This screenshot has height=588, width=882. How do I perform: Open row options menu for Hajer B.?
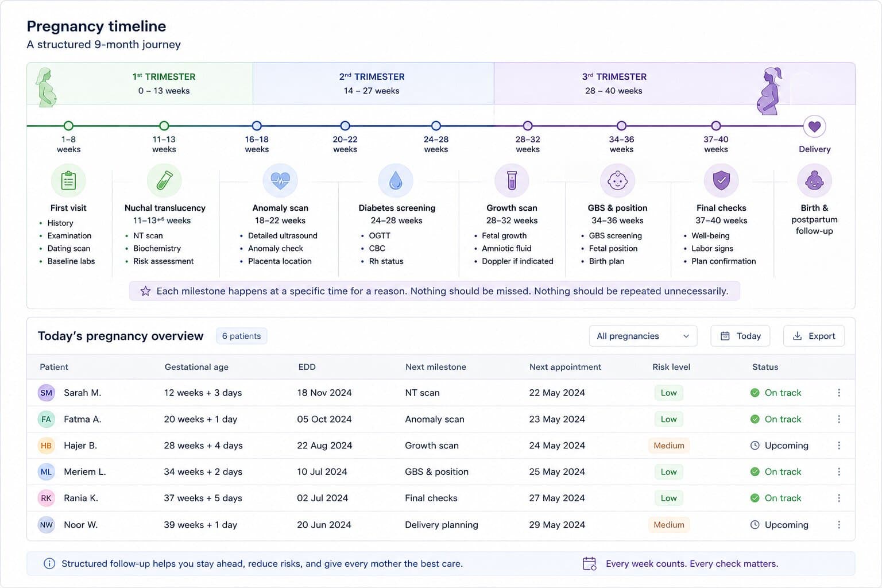tap(839, 446)
